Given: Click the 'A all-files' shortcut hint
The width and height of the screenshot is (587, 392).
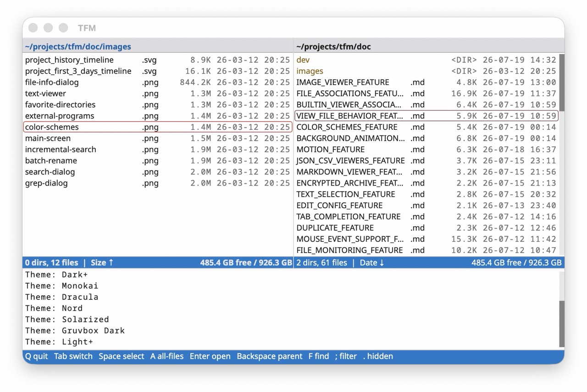Looking at the screenshot, I should click(167, 356).
